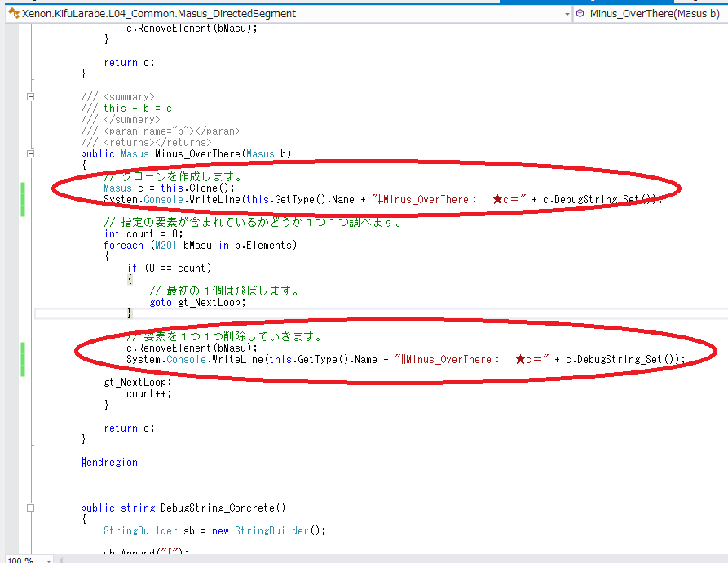Click the horizontal scrollbar left arrow
Image resolution: width=728 pixels, height=563 pixels.
pos(60,559)
